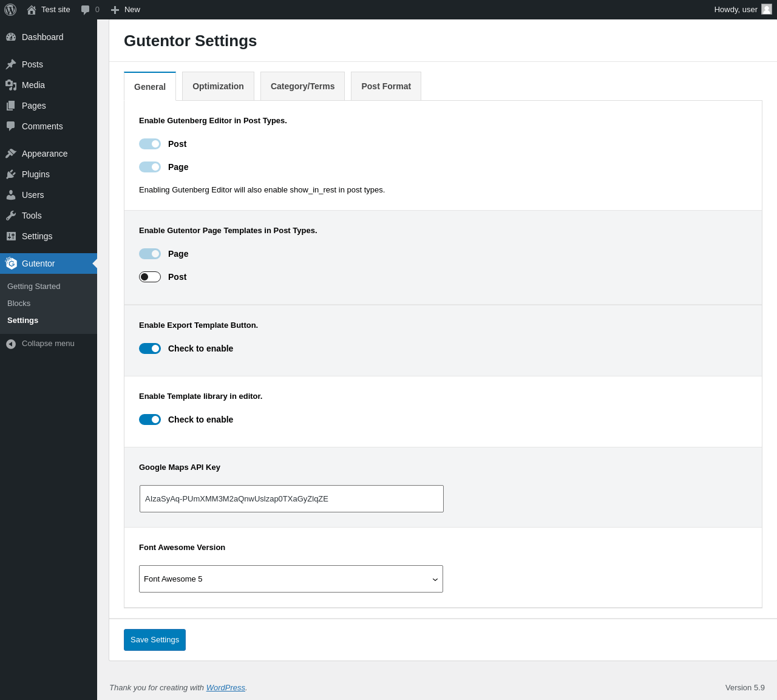777x700 pixels.
Task: Toggle the Export Template Button switch
Action: pyautogui.click(x=150, y=348)
